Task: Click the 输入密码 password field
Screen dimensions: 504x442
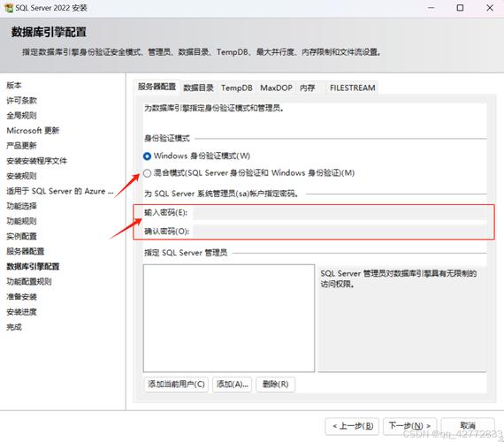Action: (x=340, y=213)
